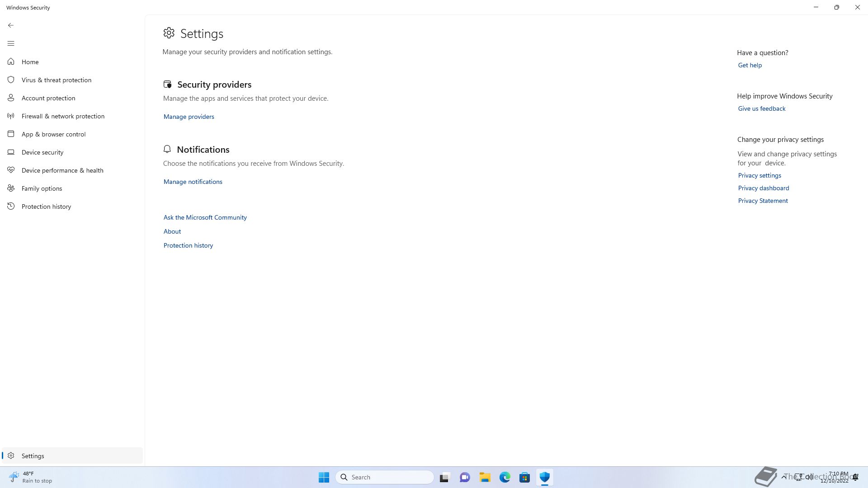This screenshot has height=488, width=868.
Task: Open Home in the sidebar
Action: [x=72, y=62]
